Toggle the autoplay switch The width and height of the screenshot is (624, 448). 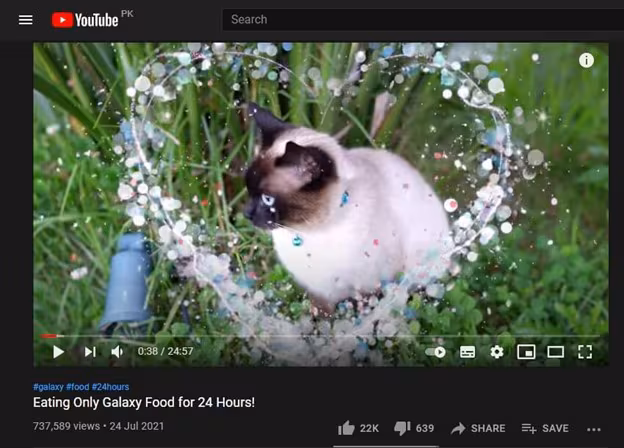coord(435,352)
